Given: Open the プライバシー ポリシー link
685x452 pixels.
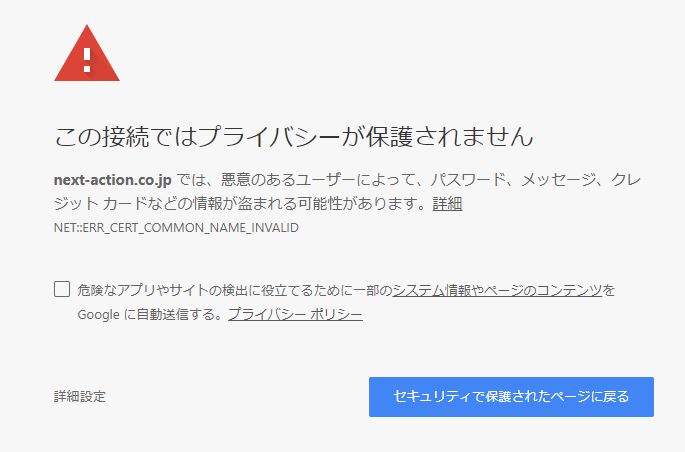Looking at the screenshot, I should [295, 314].
